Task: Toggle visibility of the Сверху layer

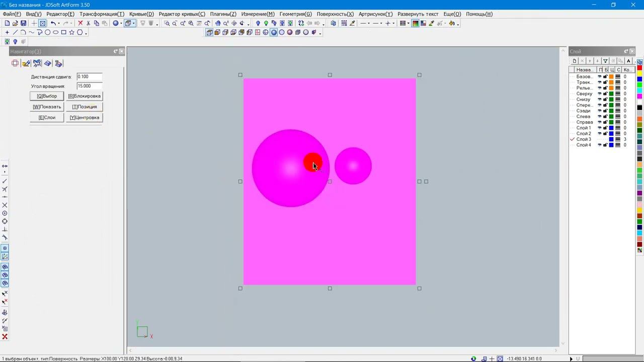Action: click(x=600, y=94)
